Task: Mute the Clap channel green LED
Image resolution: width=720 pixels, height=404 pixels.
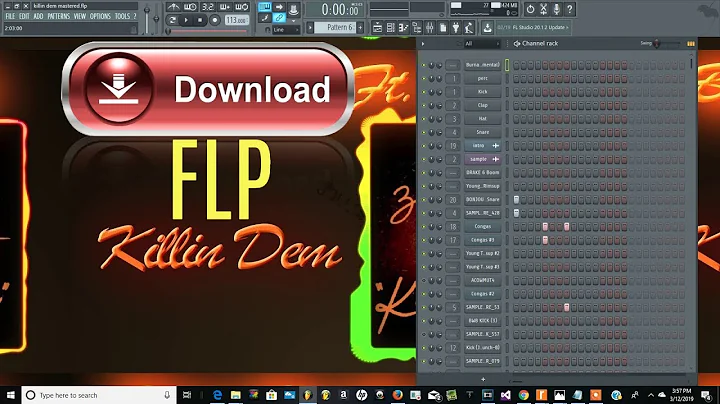Action: 423,105
